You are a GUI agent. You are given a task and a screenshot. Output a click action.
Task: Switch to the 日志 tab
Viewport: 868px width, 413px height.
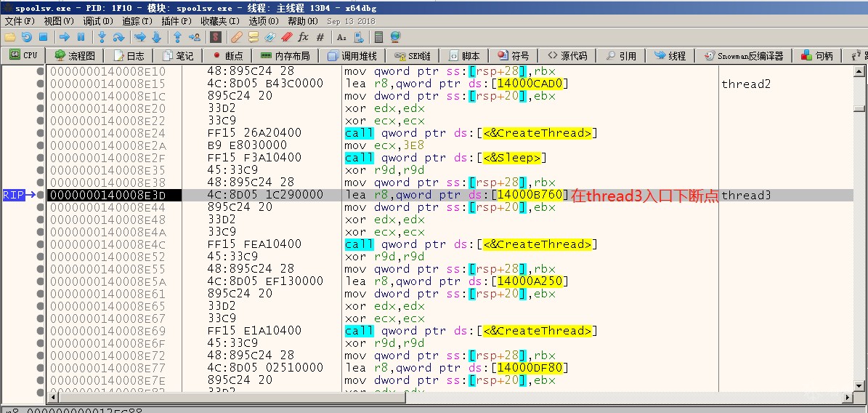point(129,56)
